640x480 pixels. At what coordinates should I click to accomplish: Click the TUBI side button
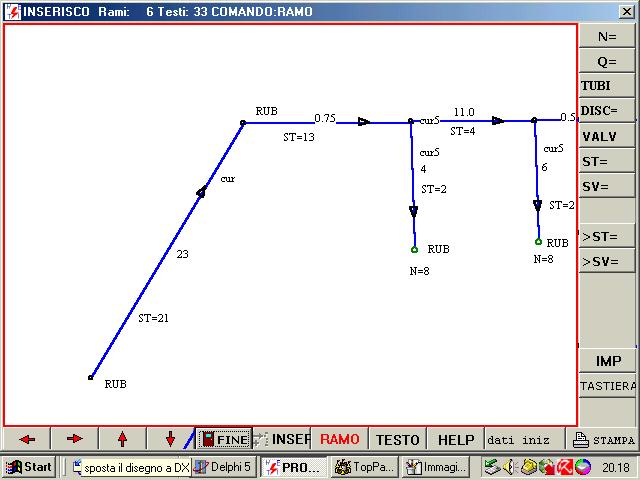click(x=607, y=86)
